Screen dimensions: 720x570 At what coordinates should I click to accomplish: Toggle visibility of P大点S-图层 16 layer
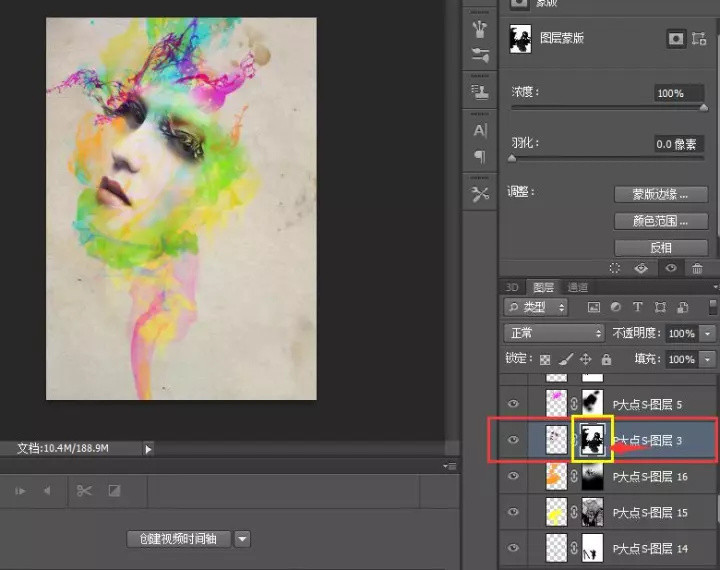514,477
